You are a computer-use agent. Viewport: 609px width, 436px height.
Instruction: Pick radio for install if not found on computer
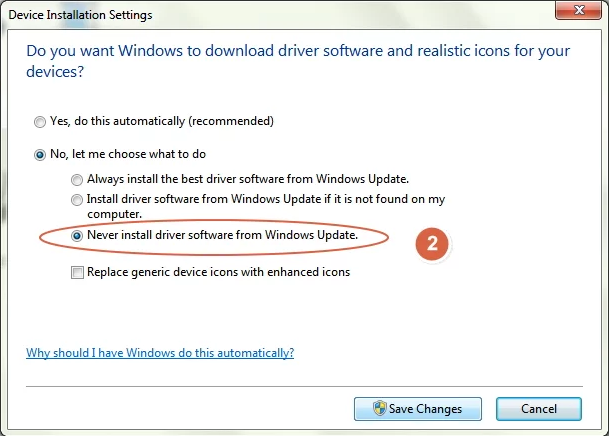77,200
